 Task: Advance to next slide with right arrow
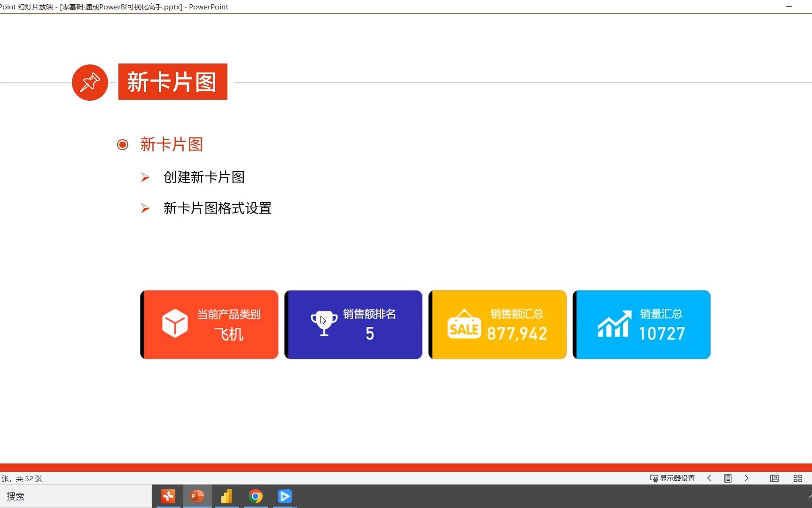click(747, 478)
